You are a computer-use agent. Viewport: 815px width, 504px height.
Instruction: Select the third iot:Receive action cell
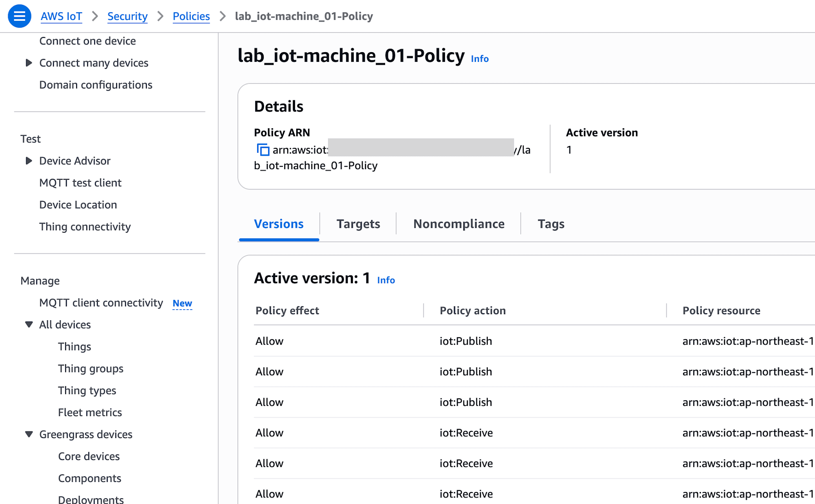pos(466,494)
